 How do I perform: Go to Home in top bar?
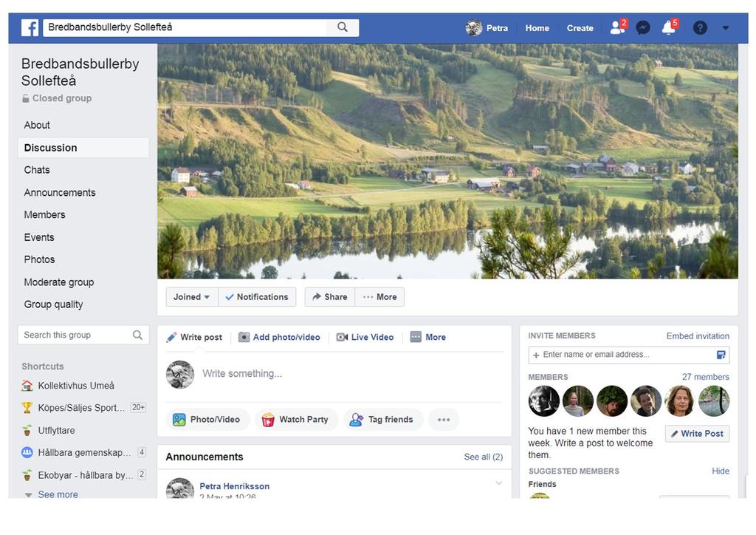pyautogui.click(x=537, y=28)
